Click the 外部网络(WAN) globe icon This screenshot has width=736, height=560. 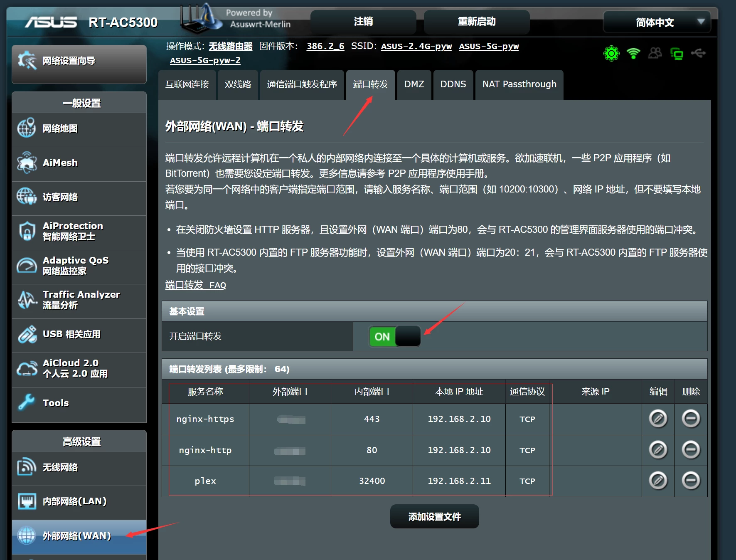pos(27,535)
